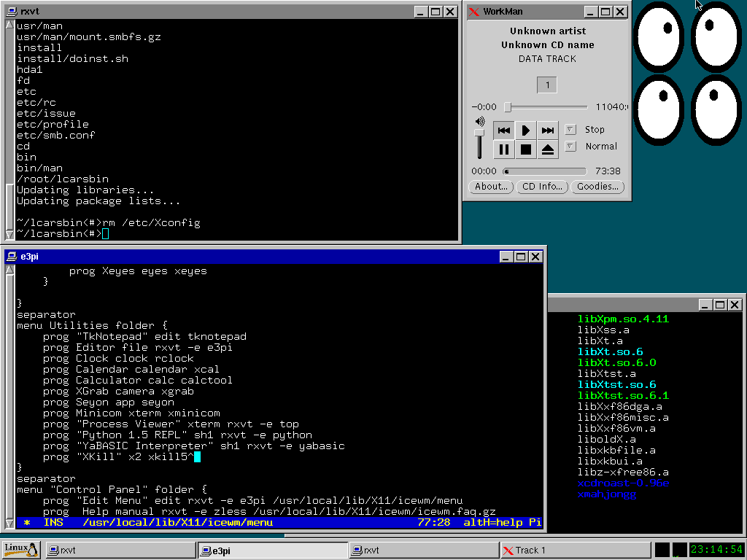The width and height of the screenshot is (747, 560).
Task: Switch to Track 1 taskbar entry
Action: click(576, 550)
